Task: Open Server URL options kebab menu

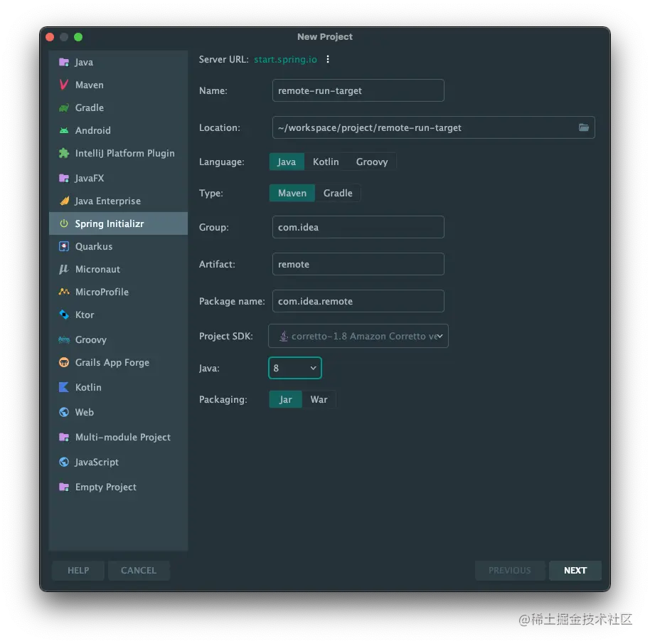Action: [x=328, y=59]
